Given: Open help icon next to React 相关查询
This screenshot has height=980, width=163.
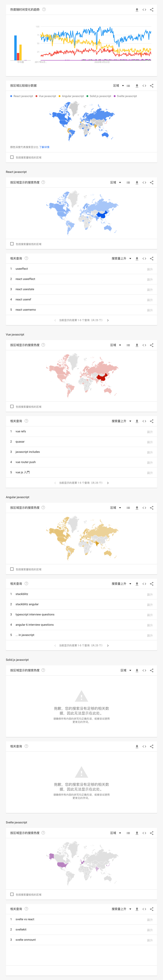Looking at the screenshot, I should tap(26, 258).
